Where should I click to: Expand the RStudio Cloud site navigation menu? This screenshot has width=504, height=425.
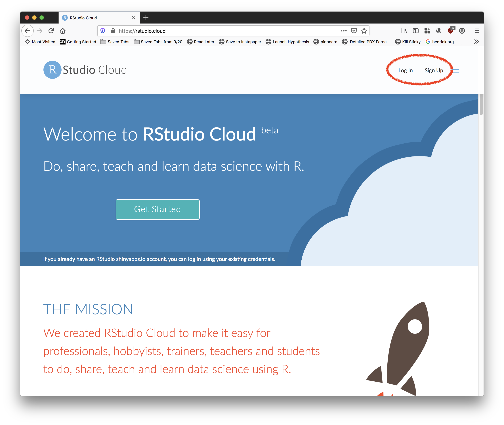point(456,71)
